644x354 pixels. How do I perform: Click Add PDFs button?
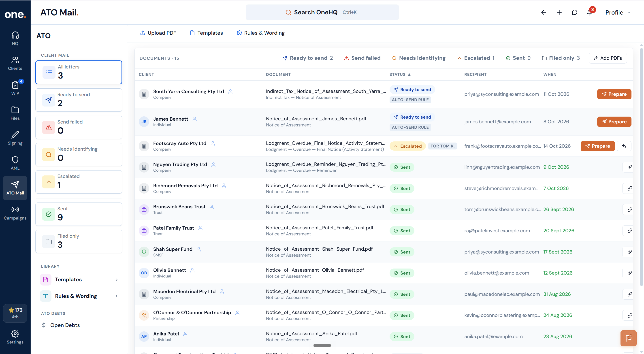(x=608, y=58)
